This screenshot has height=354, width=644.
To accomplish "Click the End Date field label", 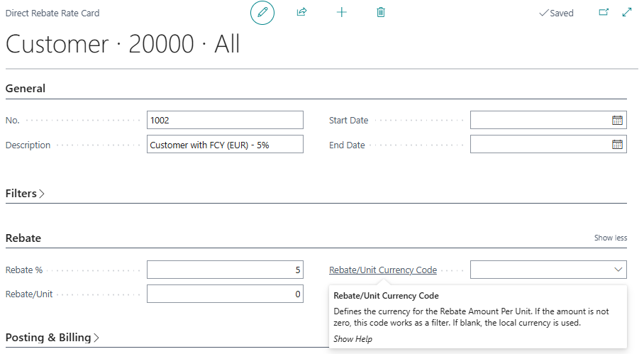I will point(347,145).
